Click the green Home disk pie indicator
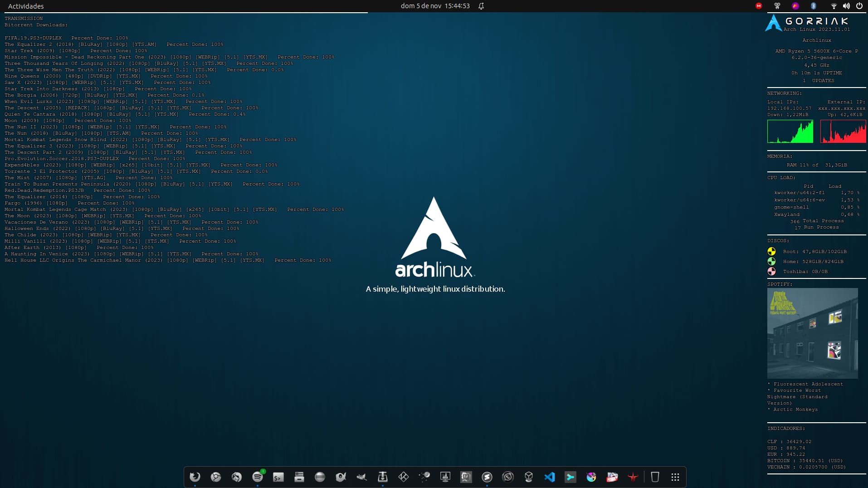The height and width of the screenshot is (488, 868). click(771, 261)
